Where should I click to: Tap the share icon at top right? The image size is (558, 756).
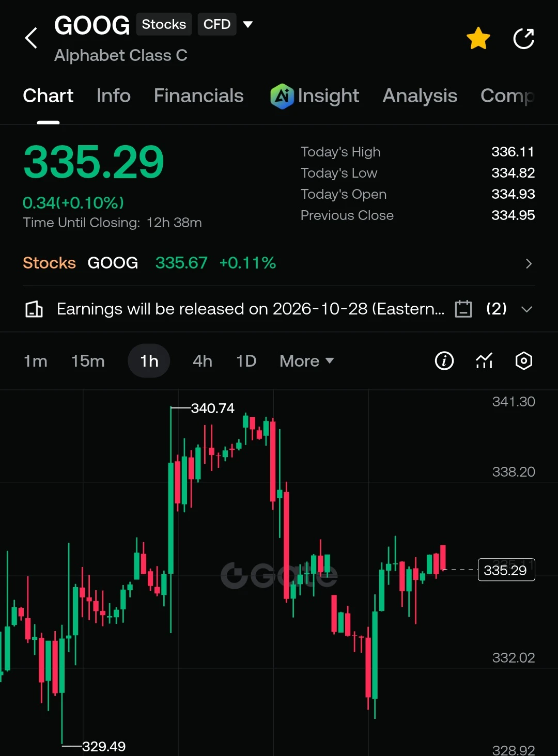click(523, 38)
